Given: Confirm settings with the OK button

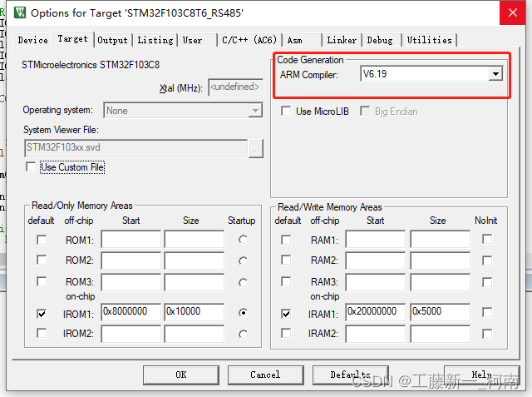Looking at the screenshot, I should click(x=181, y=375).
